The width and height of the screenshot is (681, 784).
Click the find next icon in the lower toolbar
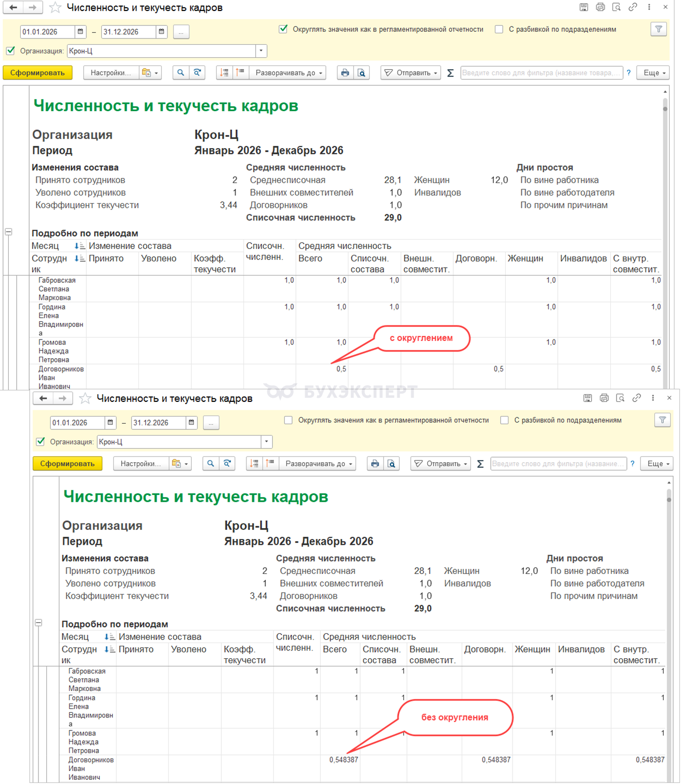pos(227,464)
